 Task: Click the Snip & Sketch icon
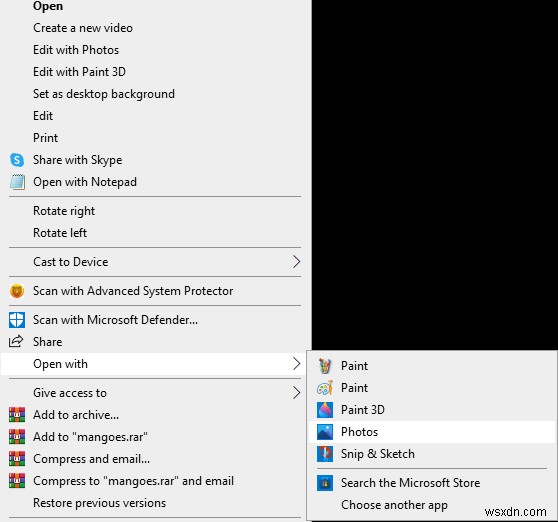coord(325,454)
